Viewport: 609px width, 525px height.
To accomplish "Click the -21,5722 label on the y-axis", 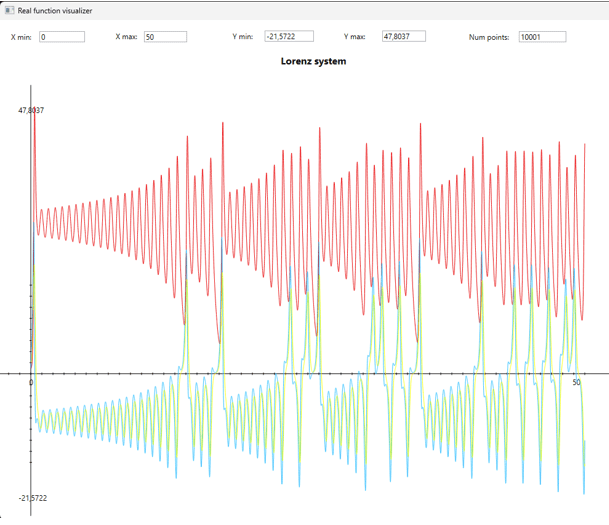I will pos(33,498).
